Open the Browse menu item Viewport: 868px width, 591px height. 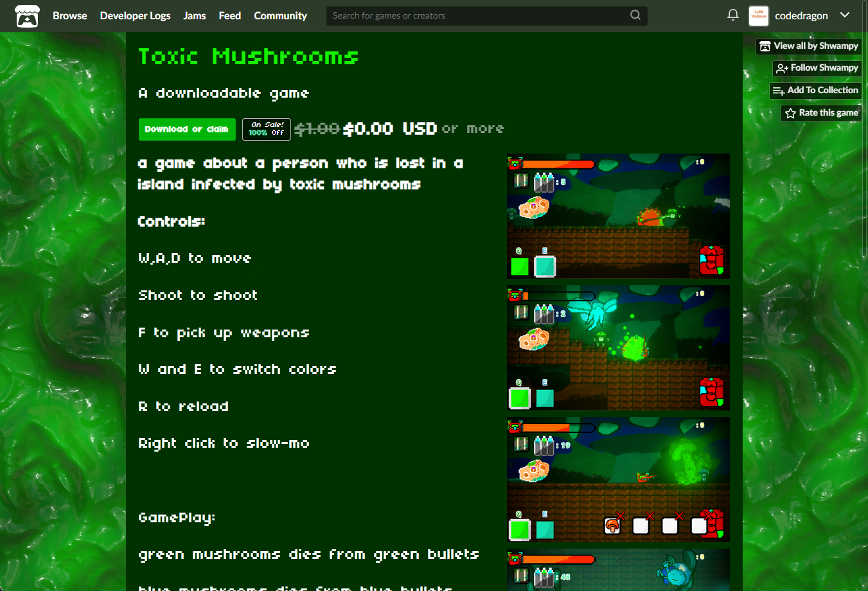(69, 15)
